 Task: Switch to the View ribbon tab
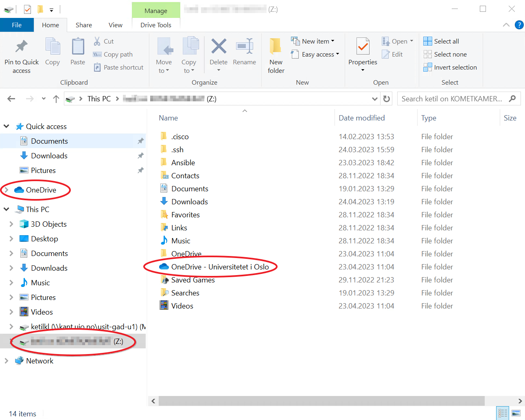click(116, 25)
